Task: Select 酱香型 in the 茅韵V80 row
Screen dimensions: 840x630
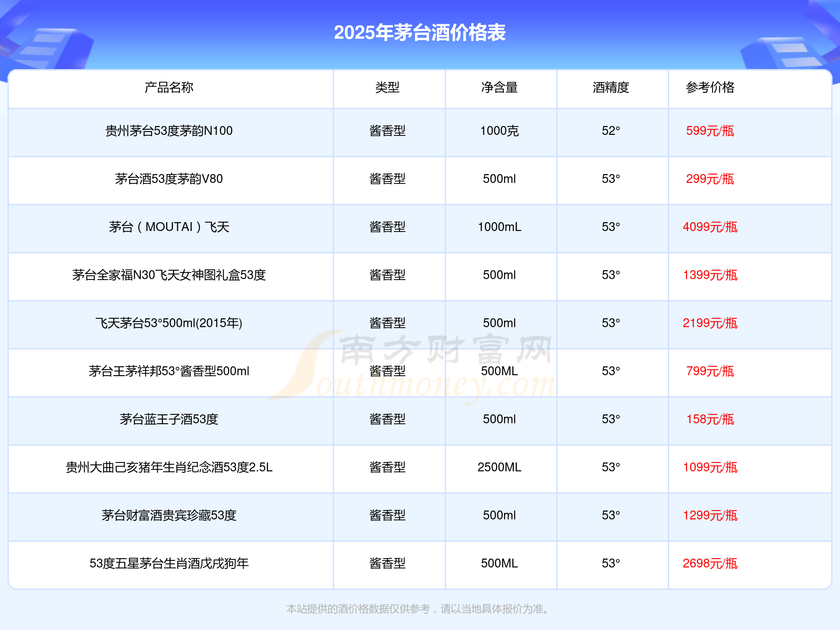Action: pyautogui.click(x=387, y=179)
